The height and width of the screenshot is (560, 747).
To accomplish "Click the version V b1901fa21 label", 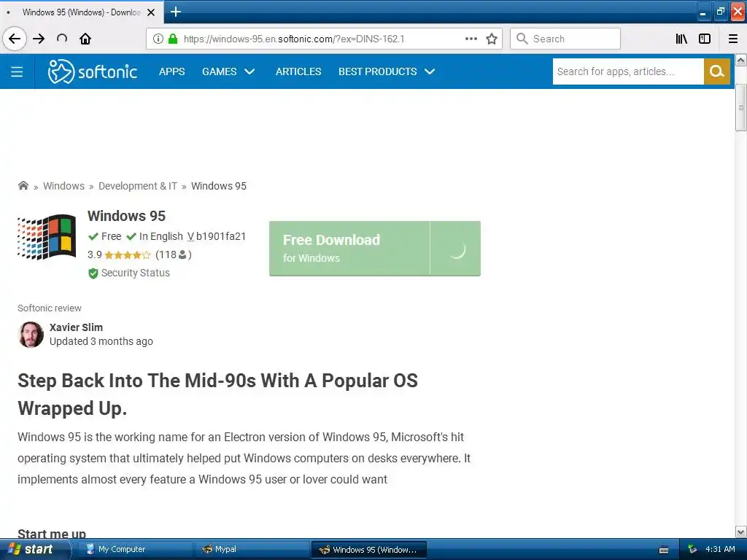I will click(x=216, y=236).
